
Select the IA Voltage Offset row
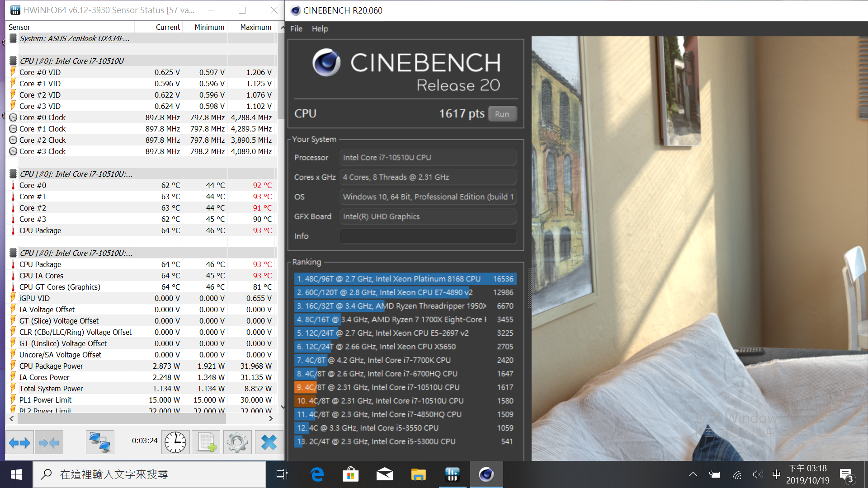141,310
